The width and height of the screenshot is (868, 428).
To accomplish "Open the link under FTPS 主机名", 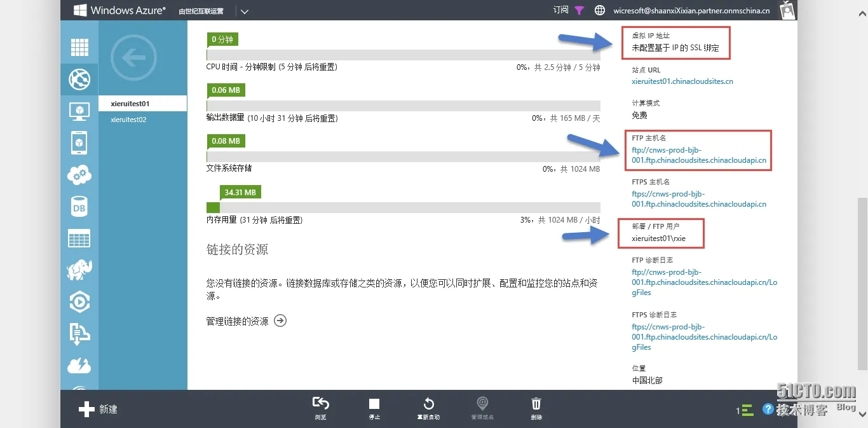I will tap(699, 199).
